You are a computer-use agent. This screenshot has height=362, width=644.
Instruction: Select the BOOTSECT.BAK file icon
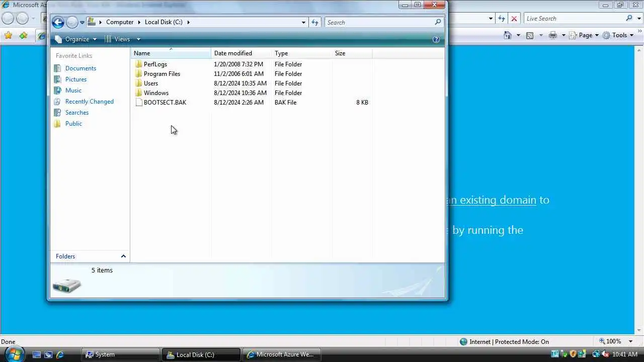click(139, 103)
